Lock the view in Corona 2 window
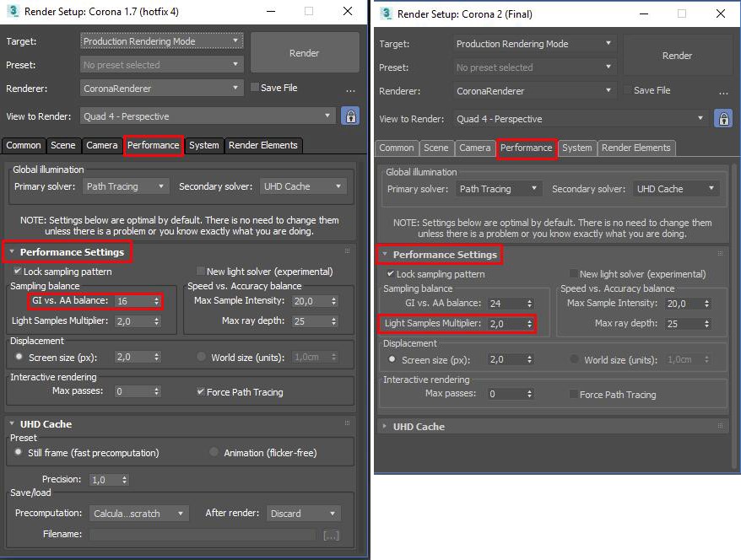Screen dimensions: 741x560 point(723,119)
